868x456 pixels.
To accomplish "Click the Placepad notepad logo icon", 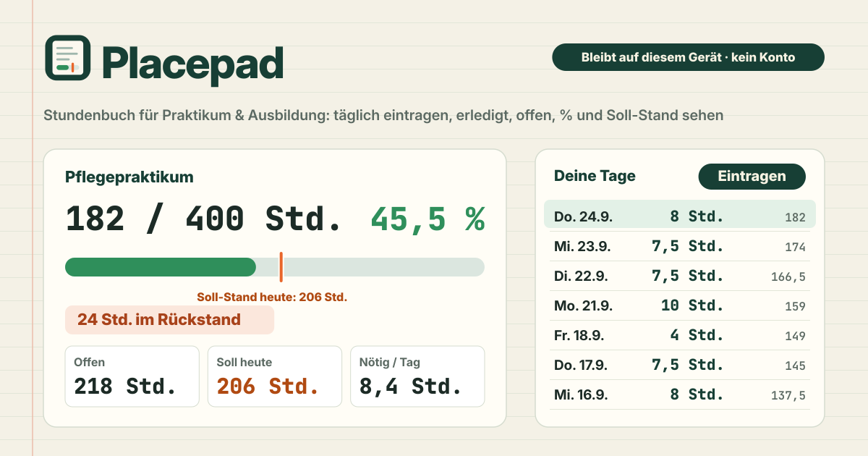I will coord(68,58).
